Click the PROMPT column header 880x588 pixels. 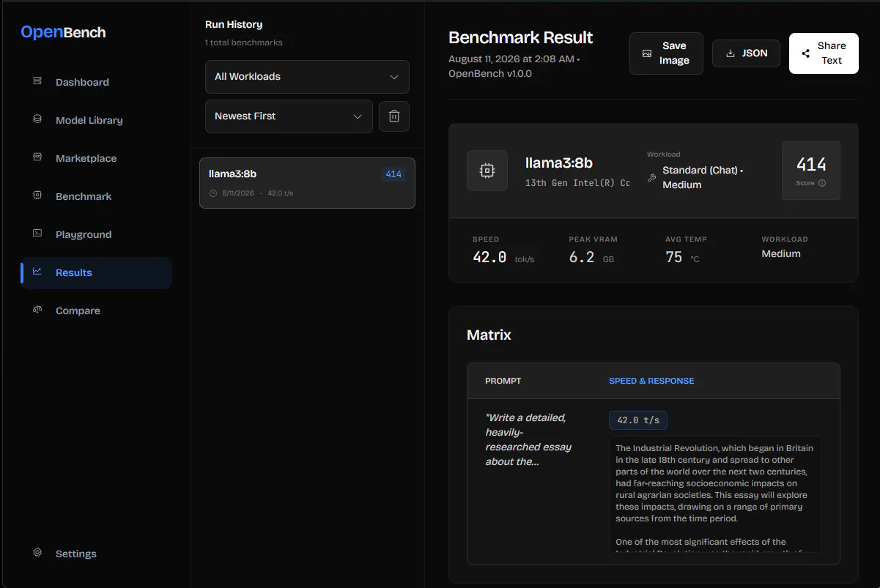503,381
